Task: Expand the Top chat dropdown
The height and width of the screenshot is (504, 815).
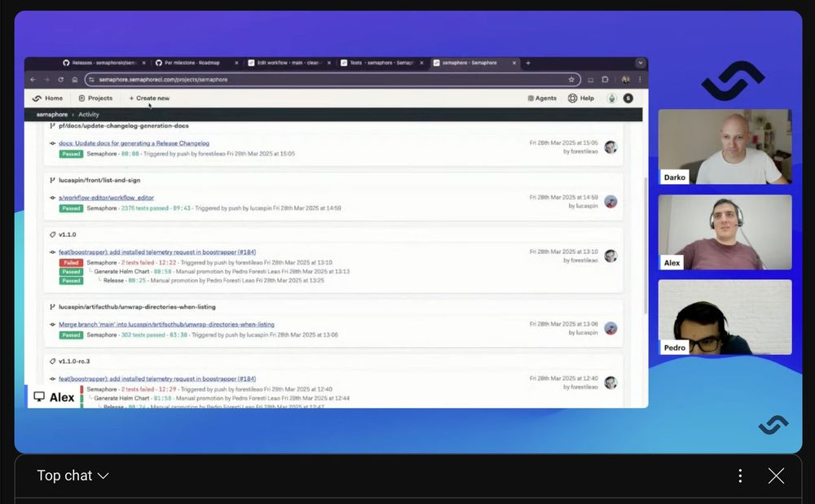Action: (x=73, y=476)
